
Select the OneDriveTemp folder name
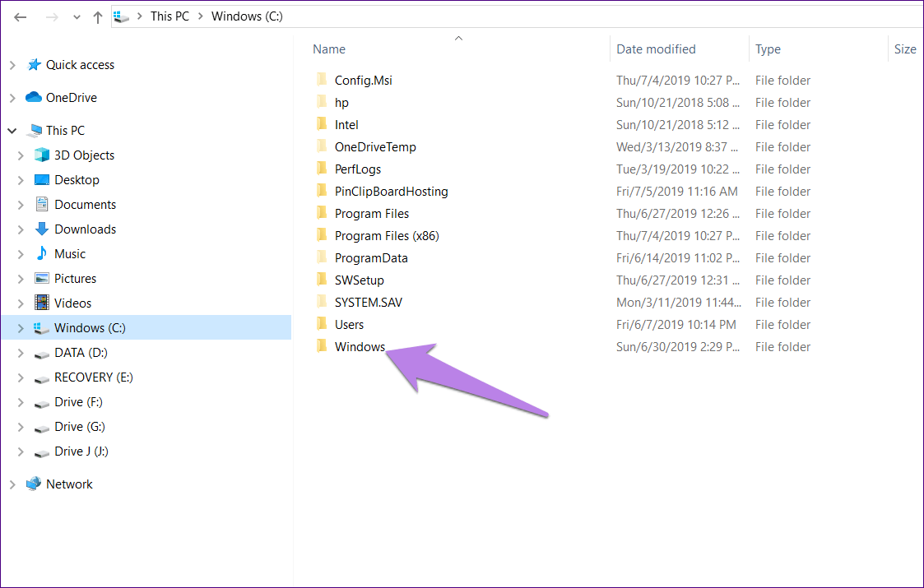point(375,147)
